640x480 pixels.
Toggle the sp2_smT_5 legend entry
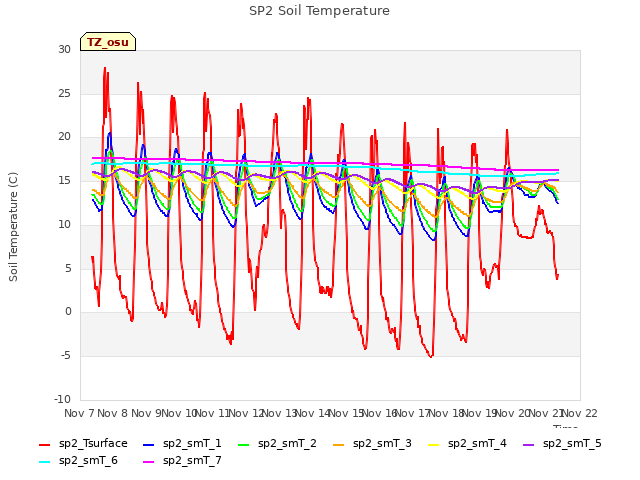562,443
